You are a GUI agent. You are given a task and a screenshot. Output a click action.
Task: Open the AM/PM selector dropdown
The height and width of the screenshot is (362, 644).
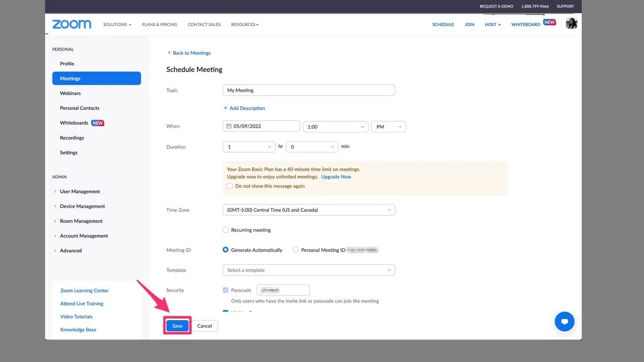[x=389, y=127]
